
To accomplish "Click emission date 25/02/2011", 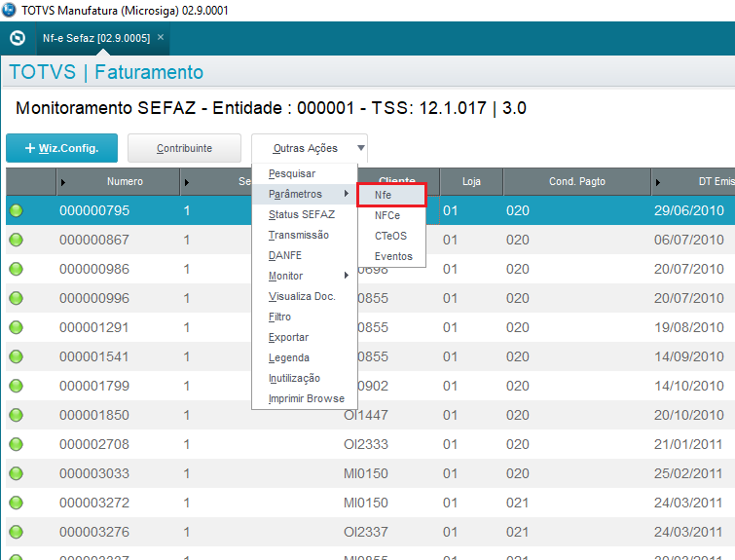I will [689, 473].
